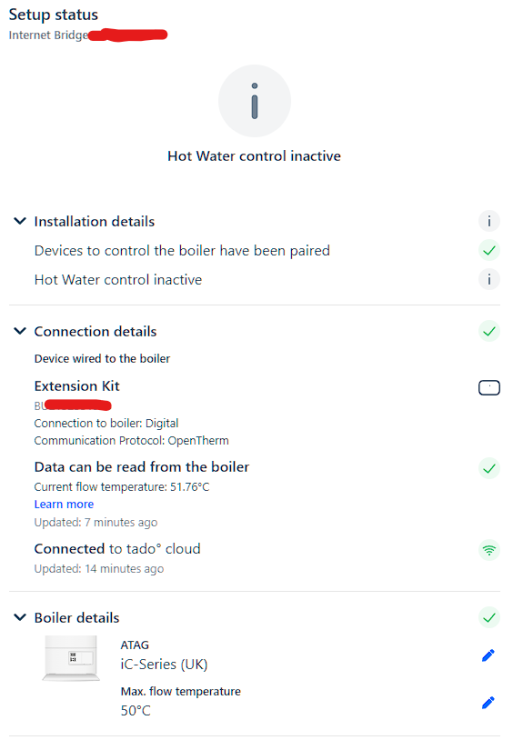This screenshot has height=750, width=523.
Task: Open the Learn more link
Action: point(64,504)
